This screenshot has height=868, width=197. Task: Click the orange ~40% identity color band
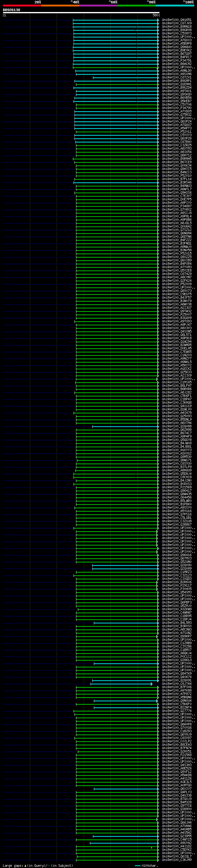tap(60, 6)
